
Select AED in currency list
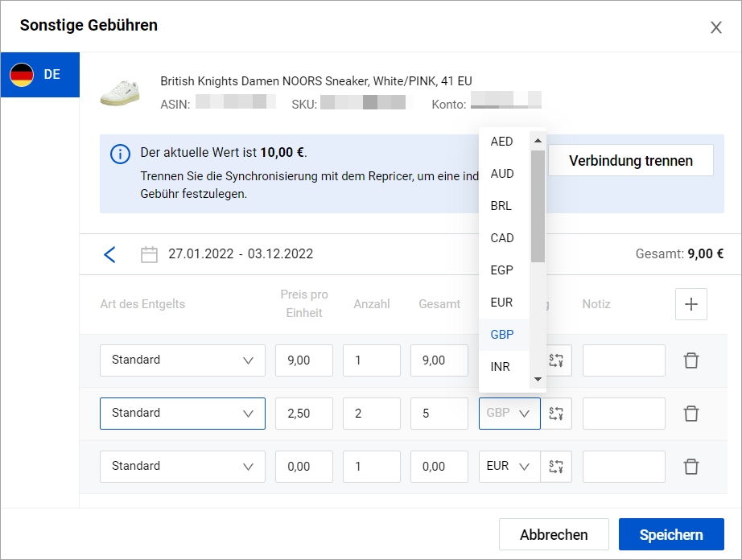(504, 142)
